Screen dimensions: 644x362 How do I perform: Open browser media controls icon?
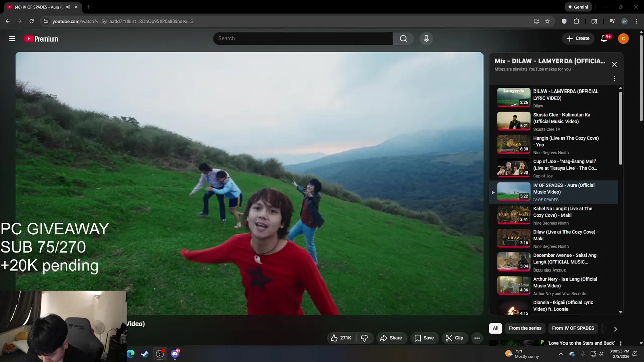point(612,21)
